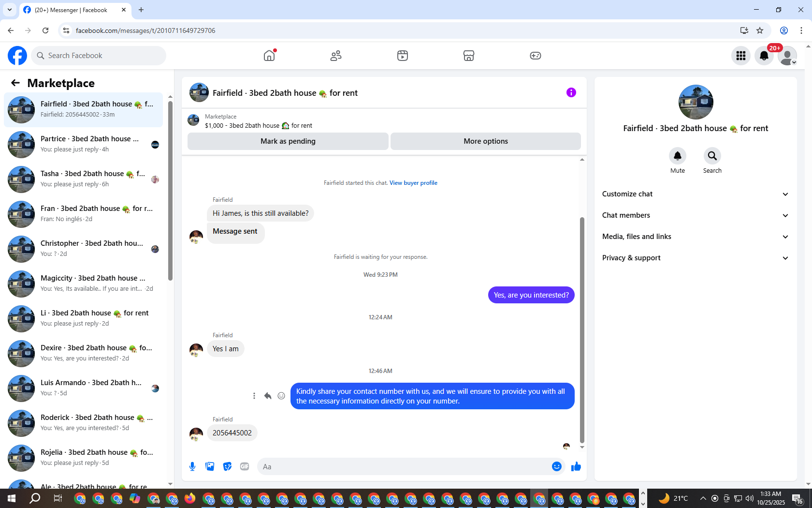Open Chrome profile icon
812x508 pixels.
tap(784, 30)
